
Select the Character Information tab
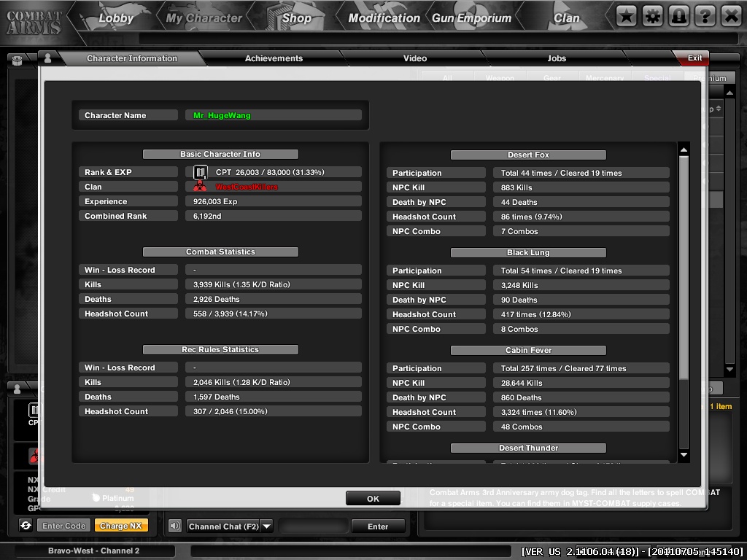(x=132, y=58)
